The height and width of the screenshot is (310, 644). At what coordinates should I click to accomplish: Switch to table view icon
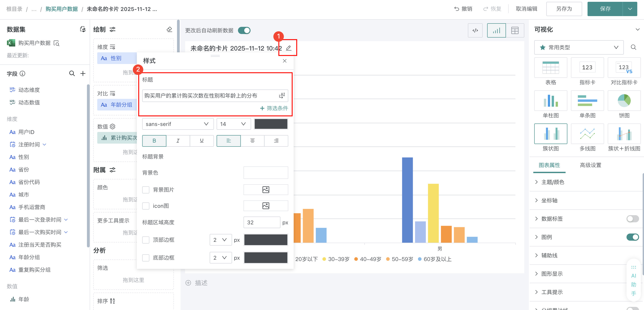[514, 30]
